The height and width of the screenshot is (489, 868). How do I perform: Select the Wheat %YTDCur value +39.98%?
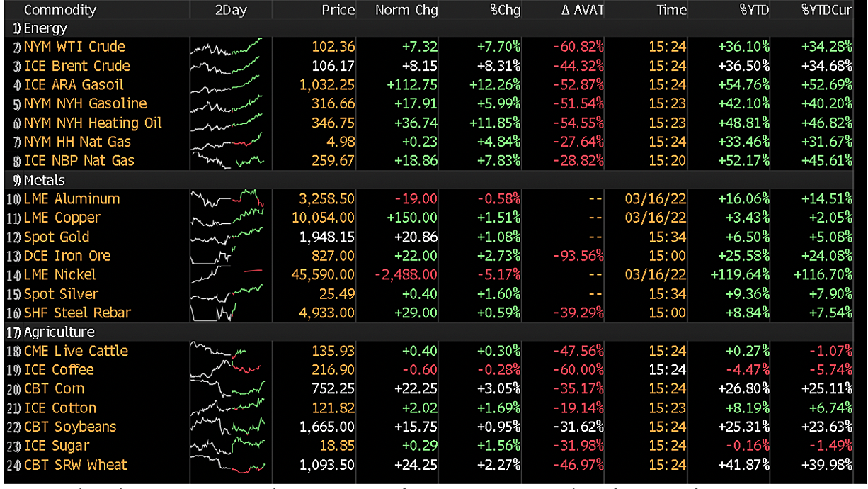[827, 465]
